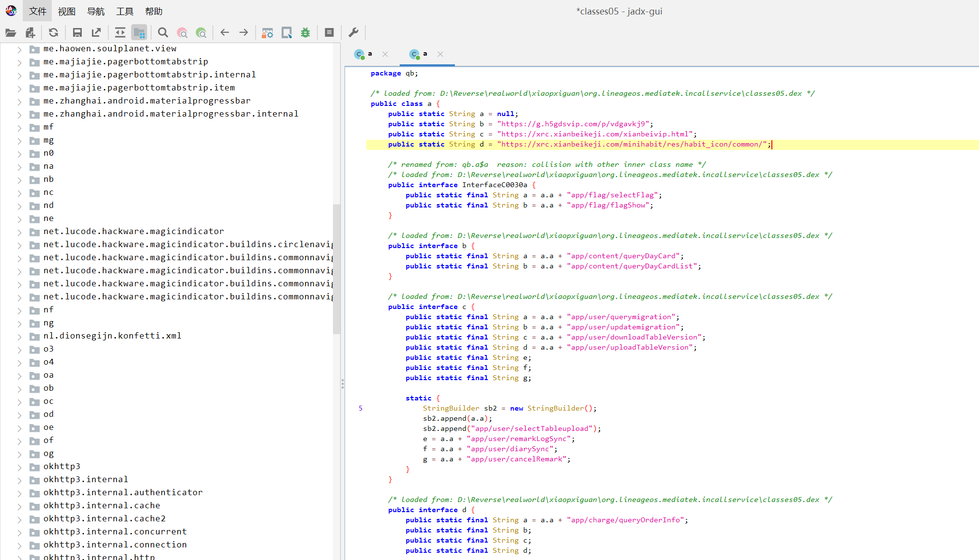Open the deobfuscation lock-gear icon
Viewport: 979px width, 560px height.
pyautogui.click(x=267, y=32)
